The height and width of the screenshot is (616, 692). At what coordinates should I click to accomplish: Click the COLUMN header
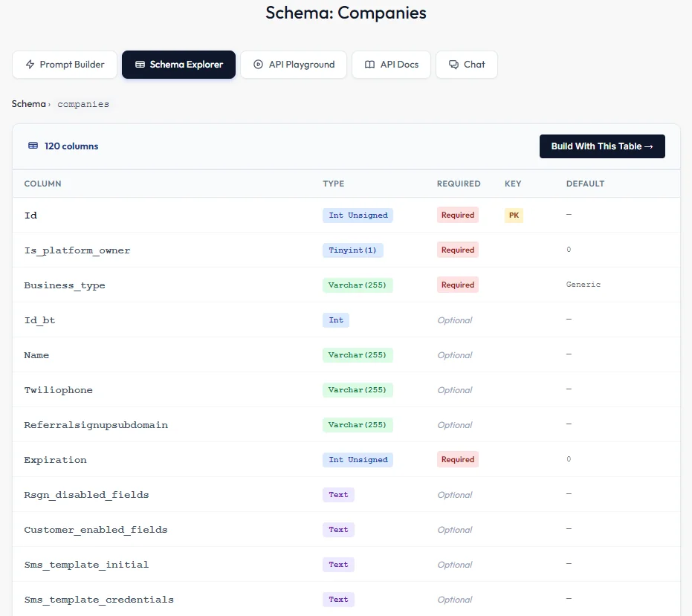(43, 184)
